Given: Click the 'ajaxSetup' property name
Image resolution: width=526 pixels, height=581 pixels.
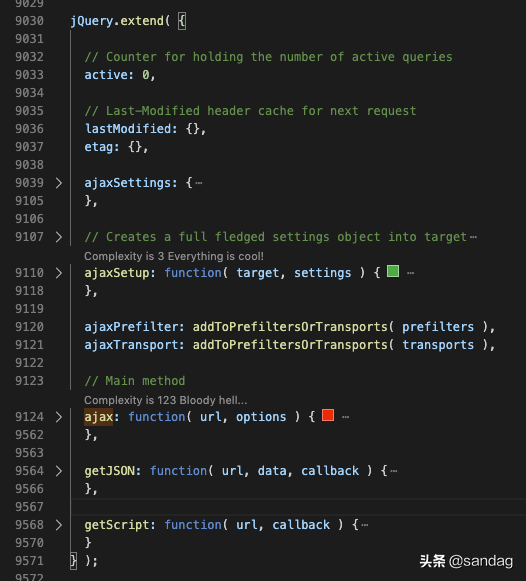Looking at the screenshot, I should tap(117, 273).
